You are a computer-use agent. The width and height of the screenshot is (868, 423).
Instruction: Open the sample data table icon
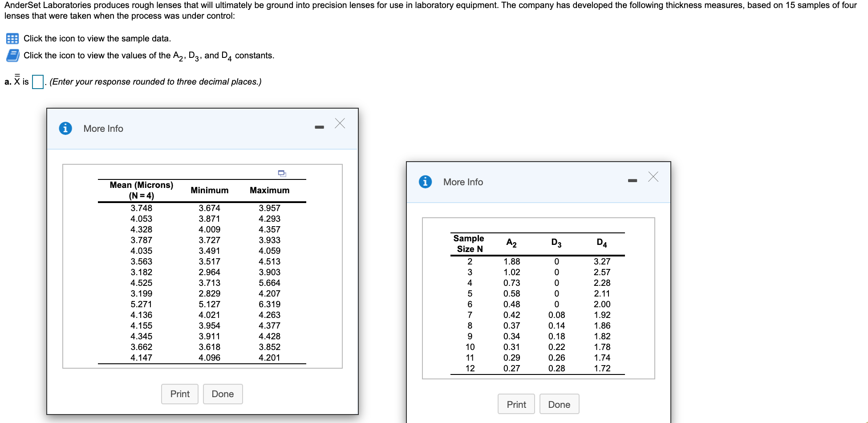click(x=12, y=38)
